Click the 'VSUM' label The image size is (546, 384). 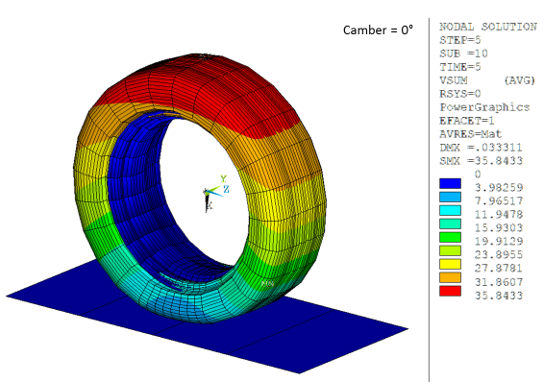coord(453,80)
